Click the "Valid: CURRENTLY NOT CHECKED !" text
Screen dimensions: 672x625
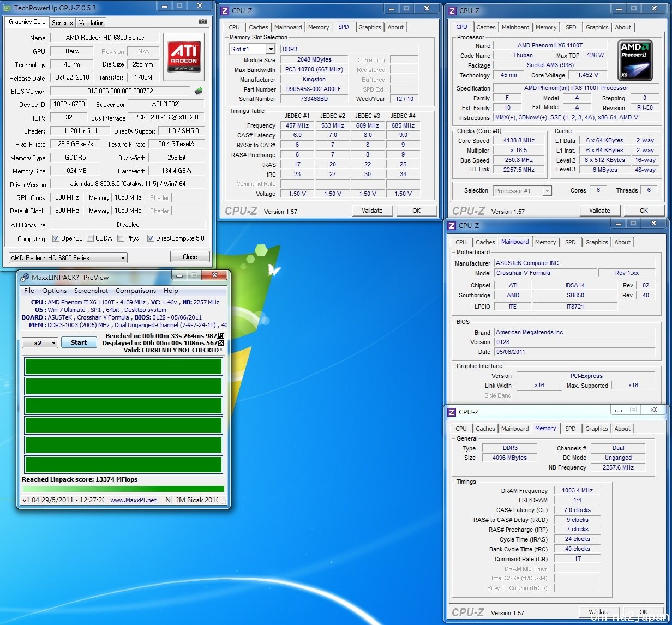click(x=172, y=350)
